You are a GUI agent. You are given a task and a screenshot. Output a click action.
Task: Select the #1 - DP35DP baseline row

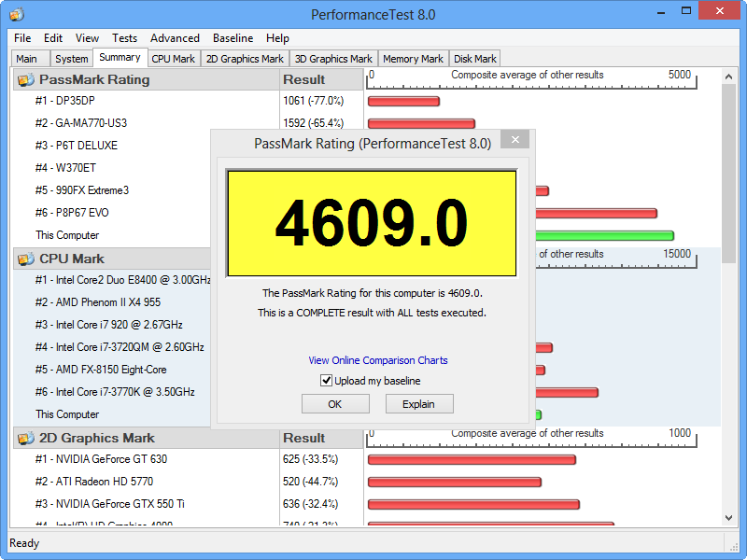(x=64, y=101)
